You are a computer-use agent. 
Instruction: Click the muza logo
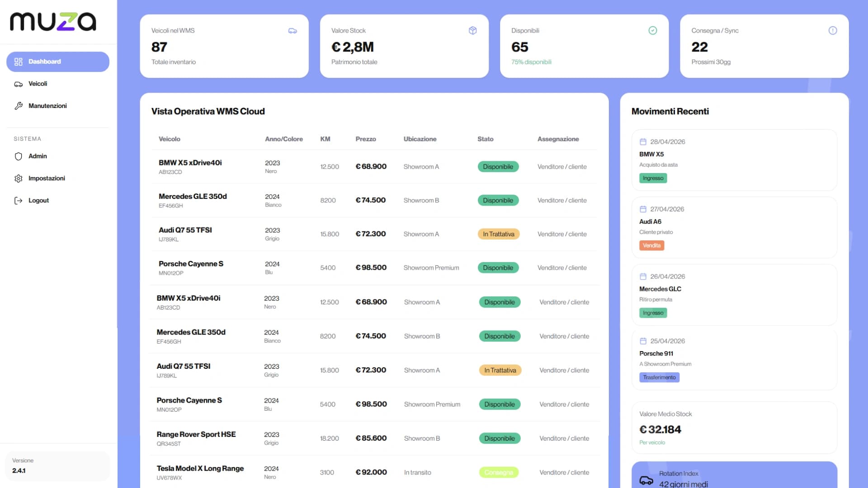click(53, 21)
